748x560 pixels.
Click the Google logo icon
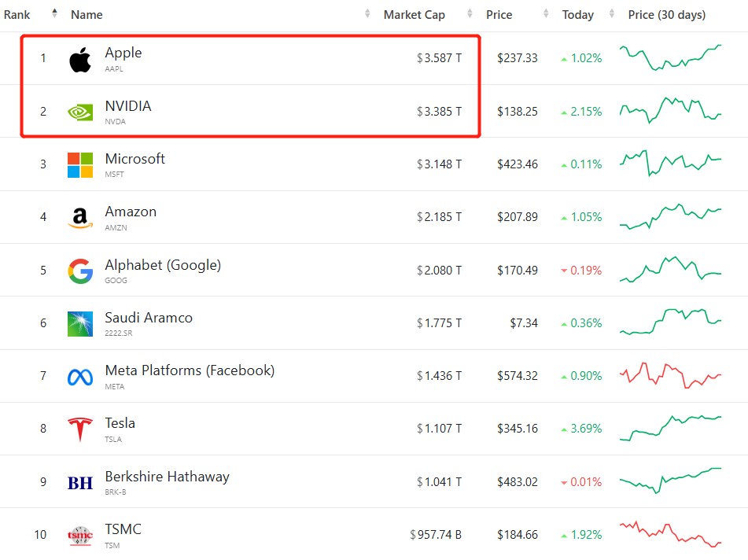[x=79, y=271]
